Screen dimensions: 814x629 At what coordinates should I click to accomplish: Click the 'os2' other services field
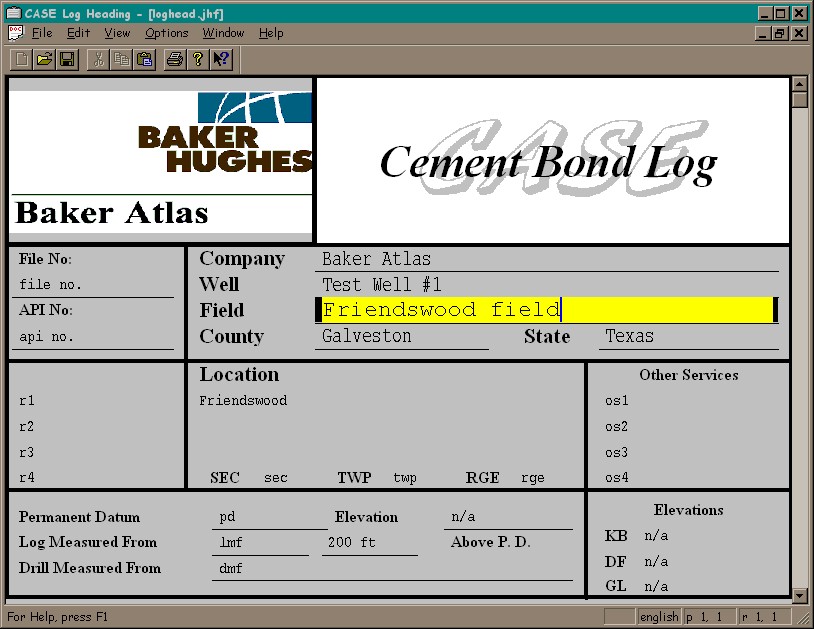pyautogui.click(x=616, y=426)
